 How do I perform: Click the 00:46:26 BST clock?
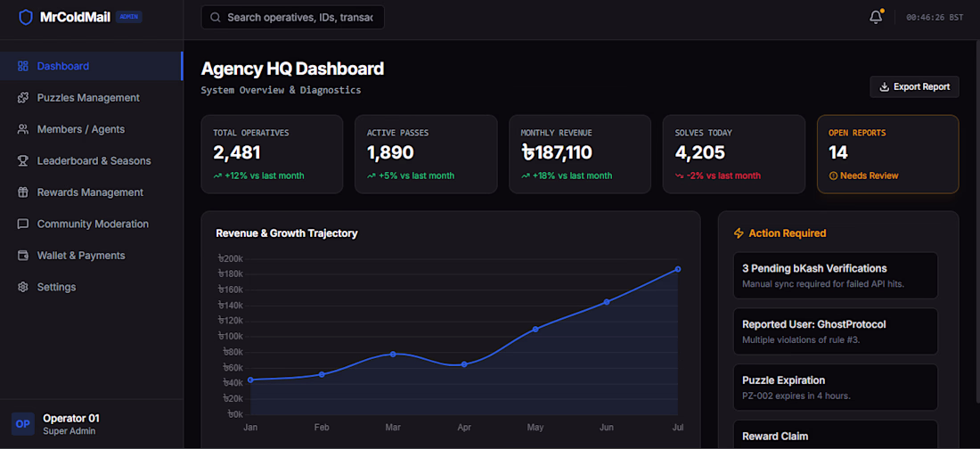tap(935, 18)
